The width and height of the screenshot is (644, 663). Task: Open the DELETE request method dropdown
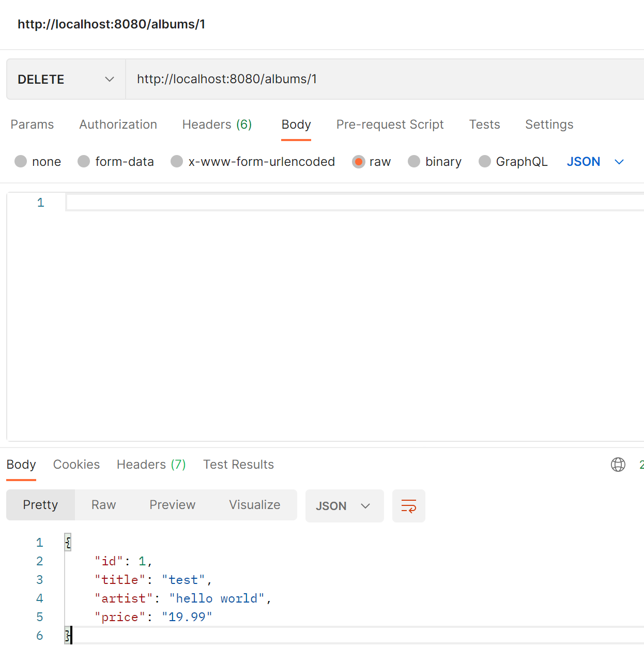click(65, 79)
